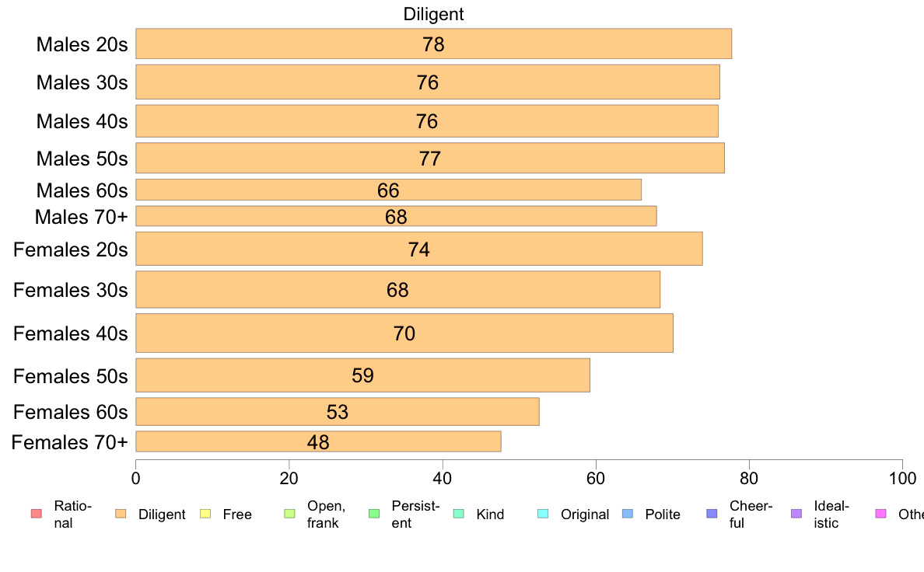This screenshot has width=924, height=572.
Task: Click the Polite blue legend swatch
Action: [628, 514]
